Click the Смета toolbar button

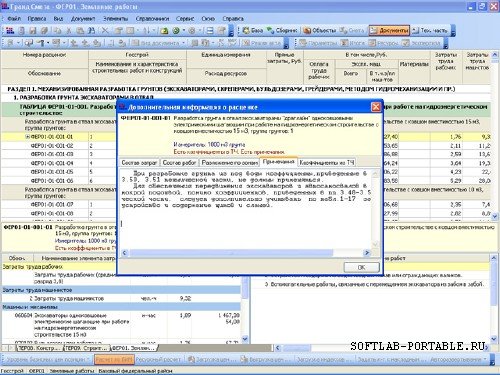(352, 31)
